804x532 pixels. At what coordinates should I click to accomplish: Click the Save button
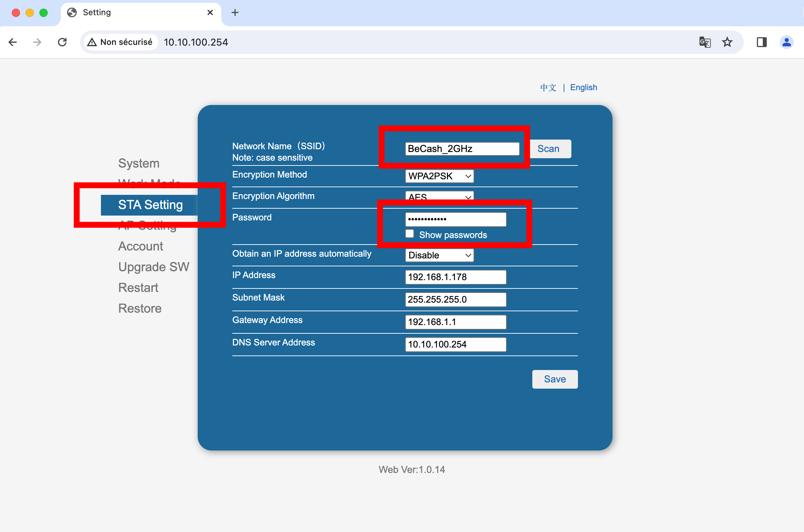(554, 379)
